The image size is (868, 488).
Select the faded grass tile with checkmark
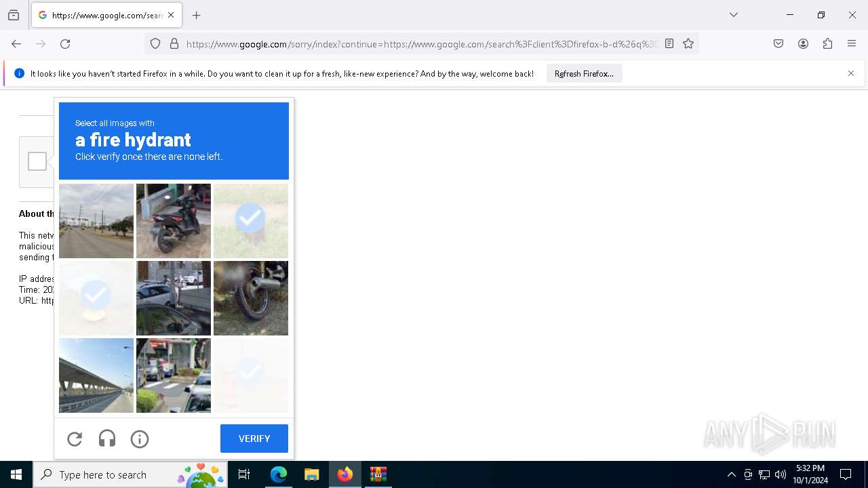click(x=251, y=221)
